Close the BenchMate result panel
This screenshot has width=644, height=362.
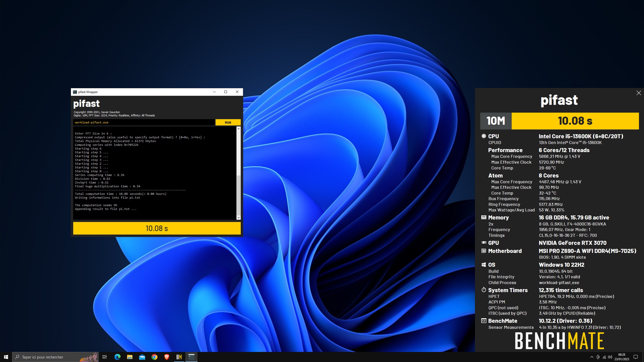click(638, 93)
